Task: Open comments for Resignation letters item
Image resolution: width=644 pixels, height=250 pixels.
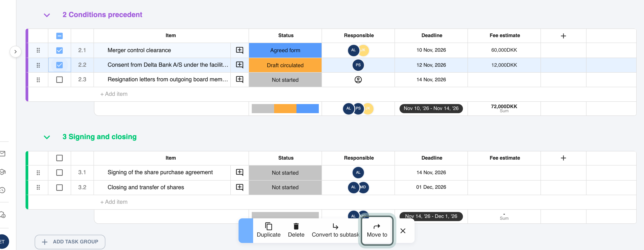Action: point(239,80)
